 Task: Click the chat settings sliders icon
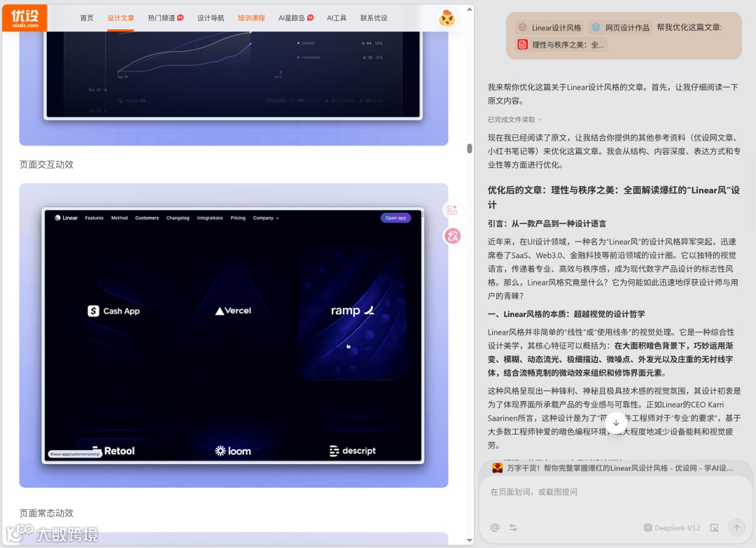[x=513, y=528]
